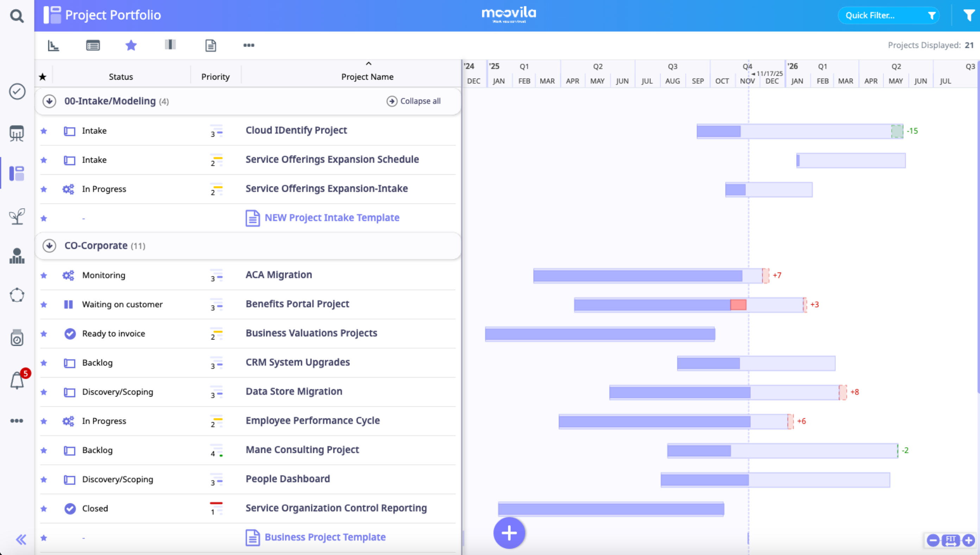The image size is (980, 555).
Task: Click the search magnifier icon
Action: [x=17, y=16]
